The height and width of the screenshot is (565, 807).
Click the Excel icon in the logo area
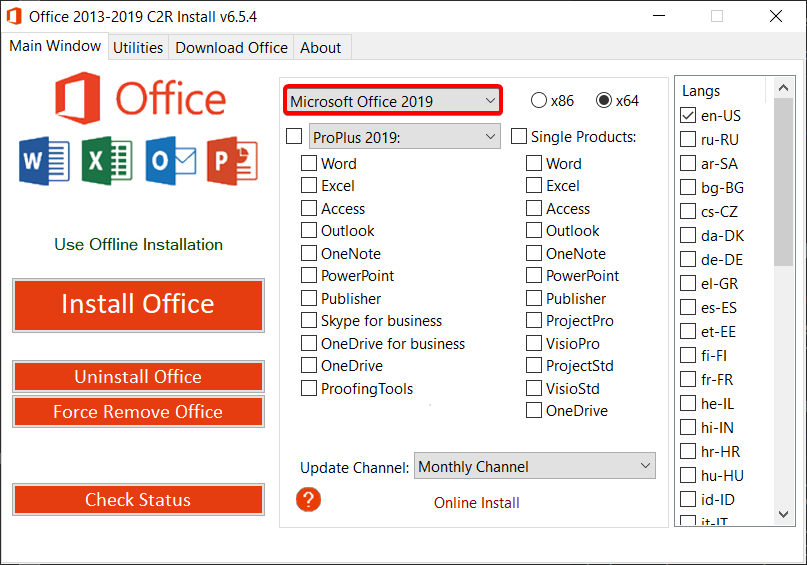[107, 161]
